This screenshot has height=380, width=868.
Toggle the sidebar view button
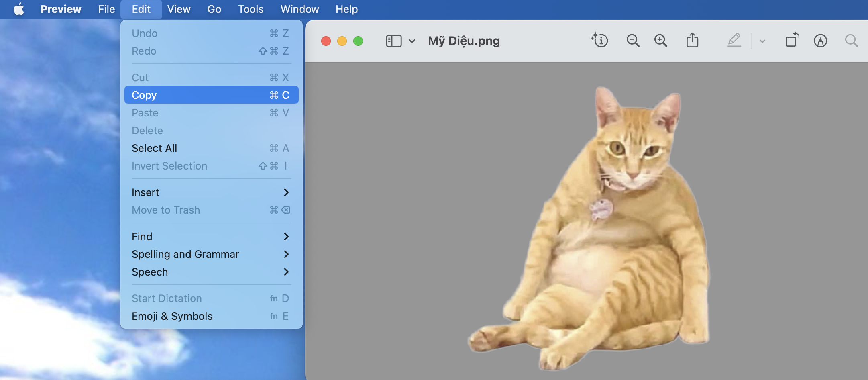tap(393, 41)
